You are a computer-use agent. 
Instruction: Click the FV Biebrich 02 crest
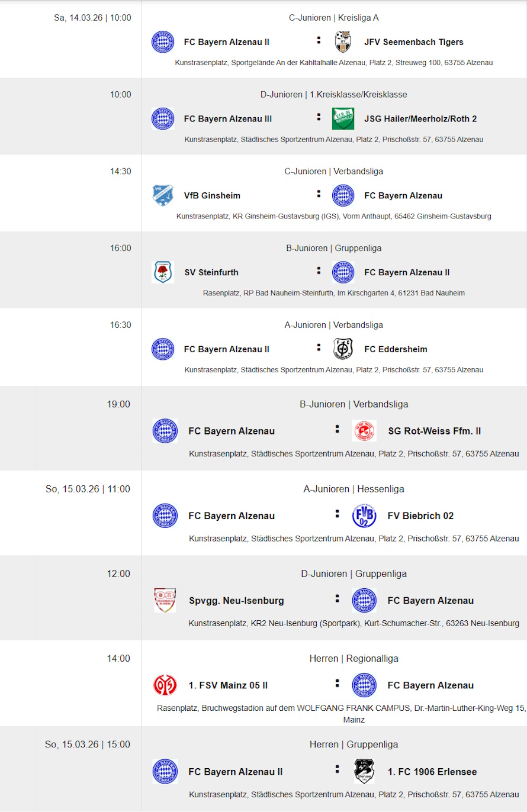pos(364,515)
